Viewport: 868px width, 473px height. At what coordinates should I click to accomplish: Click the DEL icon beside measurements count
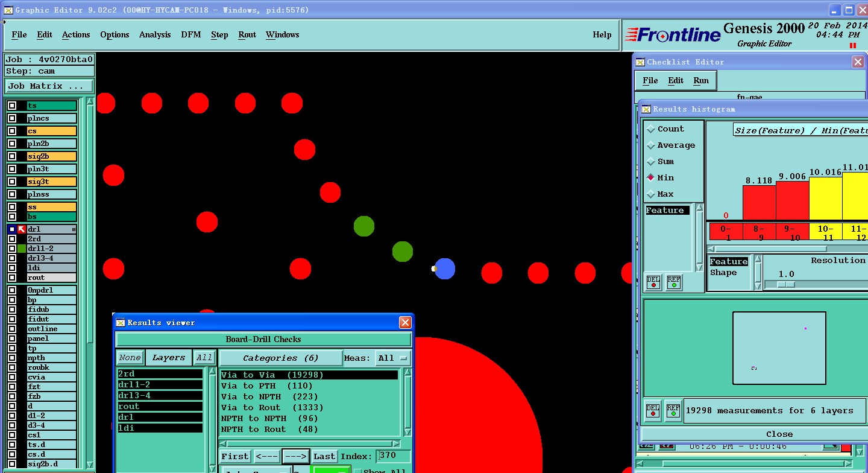click(653, 410)
